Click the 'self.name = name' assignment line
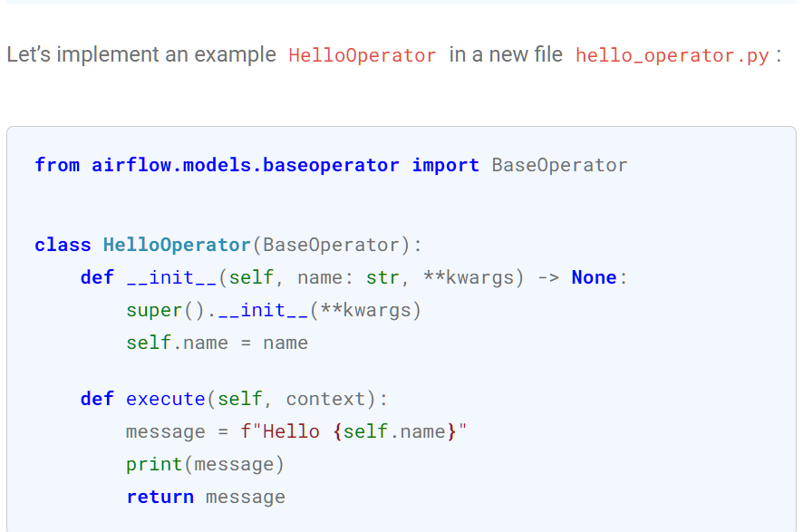This screenshot has height=532, width=803. click(218, 343)
